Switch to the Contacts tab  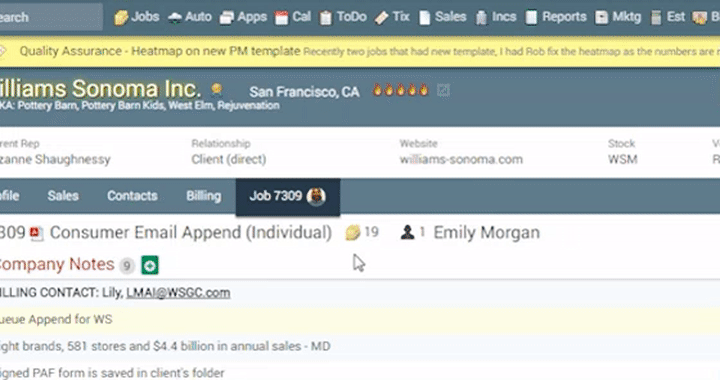(132, 196)
